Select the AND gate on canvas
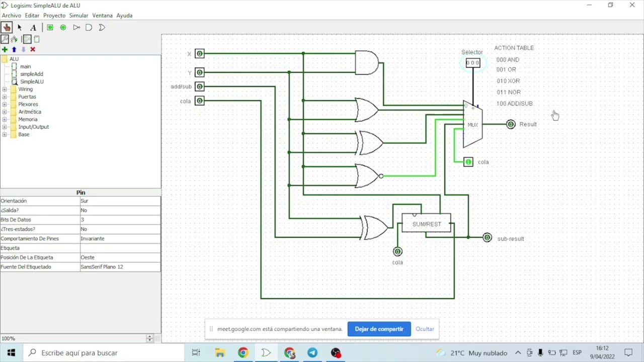Screen dimensions: 644x362 point(367,63)
